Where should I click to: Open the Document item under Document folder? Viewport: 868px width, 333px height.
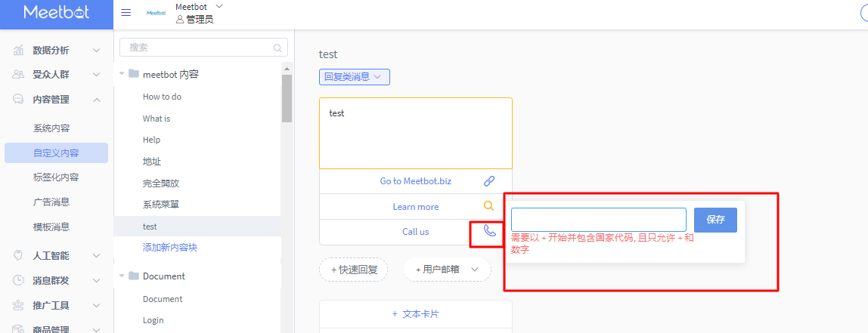163,299
